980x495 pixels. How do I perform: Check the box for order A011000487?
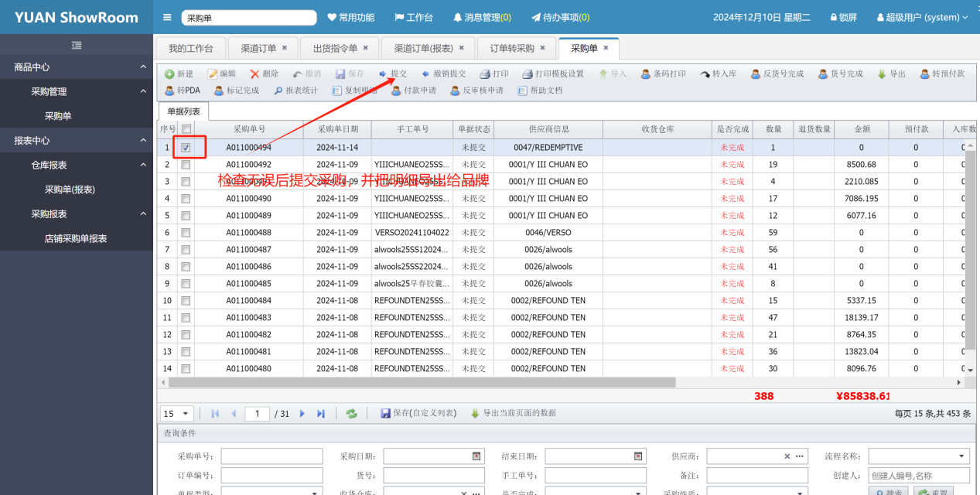pos(186,249)
